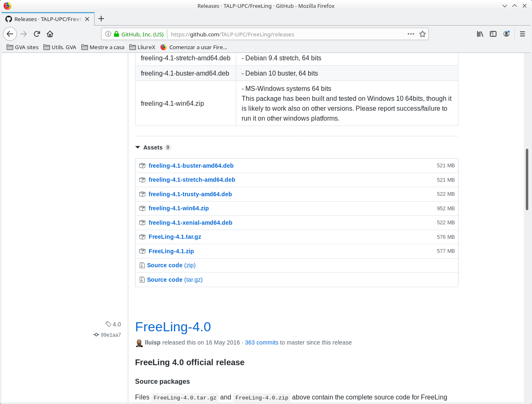Open the Firefox home page

click(x=50, y=34)
